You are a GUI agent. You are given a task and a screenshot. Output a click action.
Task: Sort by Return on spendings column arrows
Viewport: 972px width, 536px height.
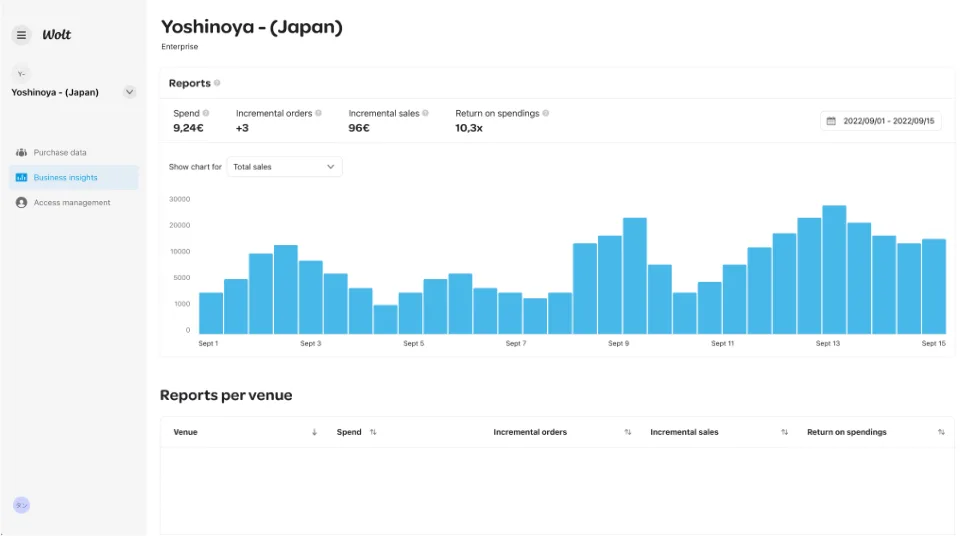(x=941, y=432)
